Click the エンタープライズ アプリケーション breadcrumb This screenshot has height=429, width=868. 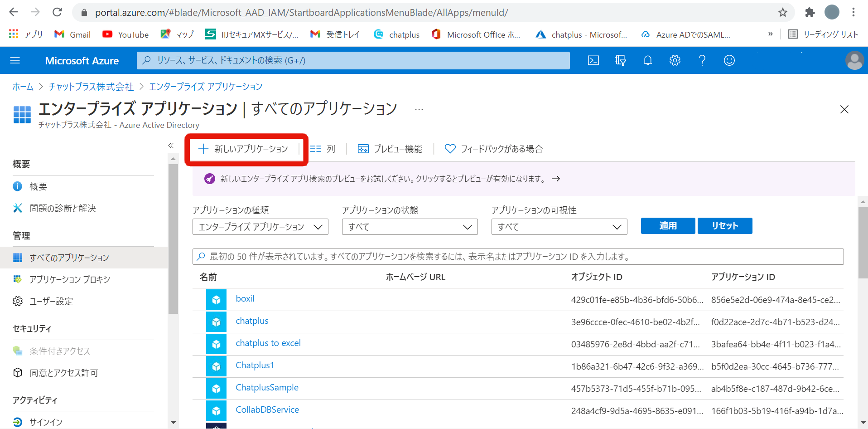pos(206,87)
